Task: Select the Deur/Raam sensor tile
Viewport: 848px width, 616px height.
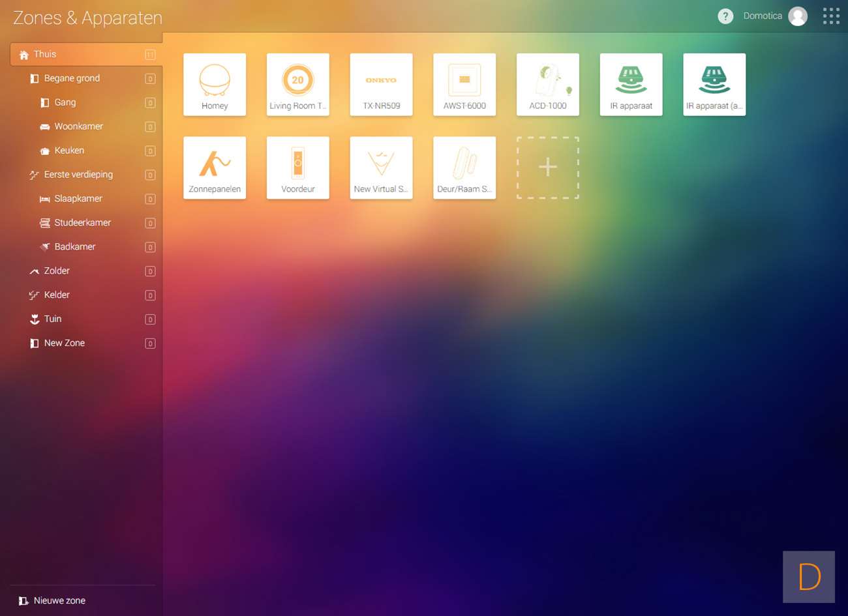Action: pos(464,168)
